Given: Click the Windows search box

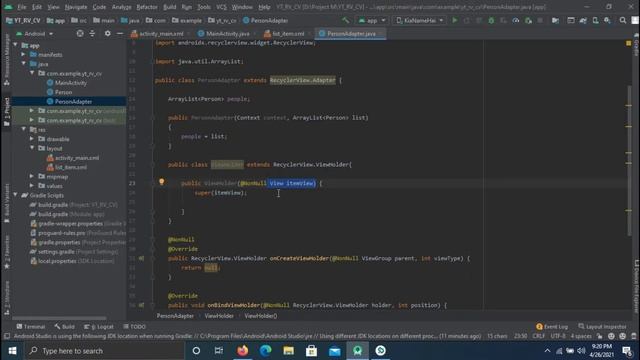Looking at the screenshot, I should tap(104, 351).
